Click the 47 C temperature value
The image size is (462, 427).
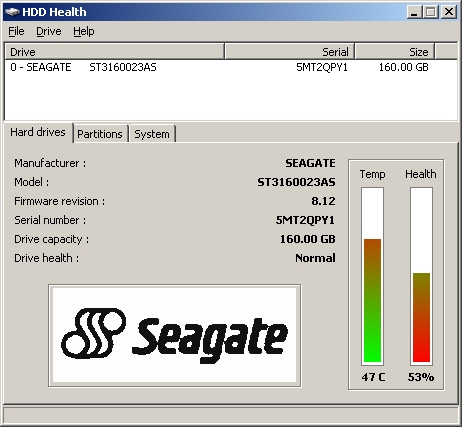[x=373, y=377]
